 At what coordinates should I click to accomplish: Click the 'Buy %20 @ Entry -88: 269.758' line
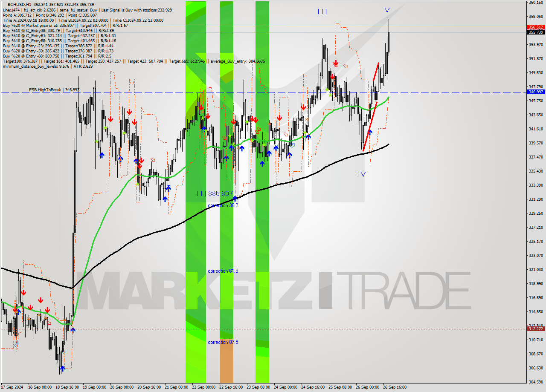click(x=57, y=56)
